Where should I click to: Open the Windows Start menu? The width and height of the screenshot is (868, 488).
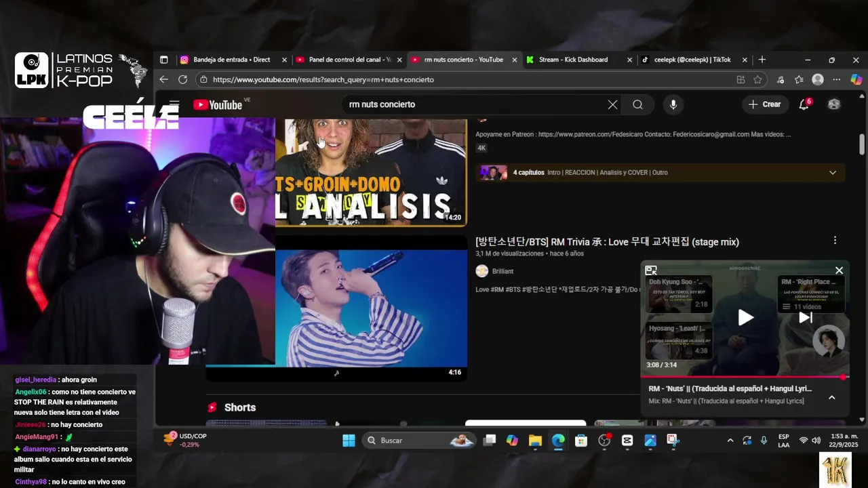tap(349, 441)
